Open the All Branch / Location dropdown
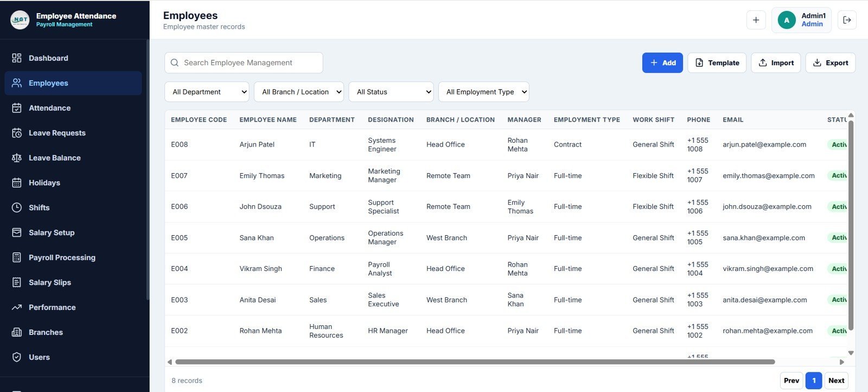This screenshot has height=392, width=868. (x=299, y=92)
